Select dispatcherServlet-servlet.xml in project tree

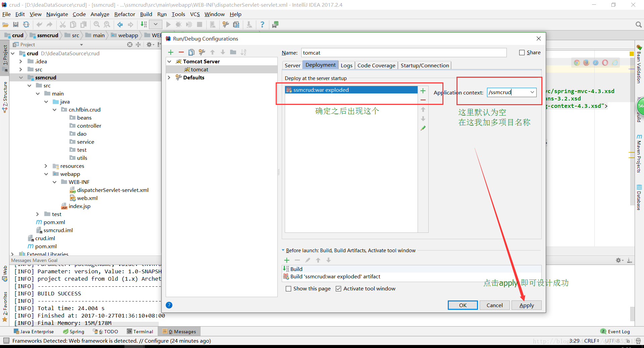pyautogui.click(x=109, y=190)
